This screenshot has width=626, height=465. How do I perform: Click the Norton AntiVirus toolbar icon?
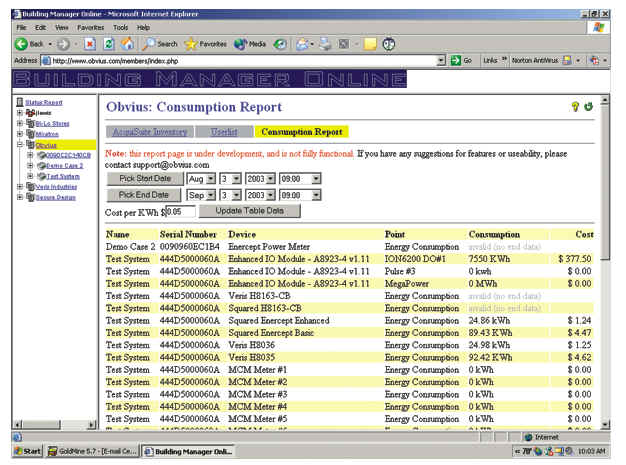(567, 60)
